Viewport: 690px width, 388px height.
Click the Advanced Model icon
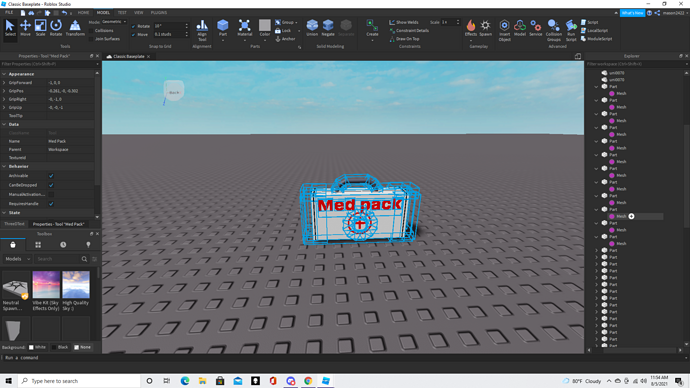click(520, 28)
